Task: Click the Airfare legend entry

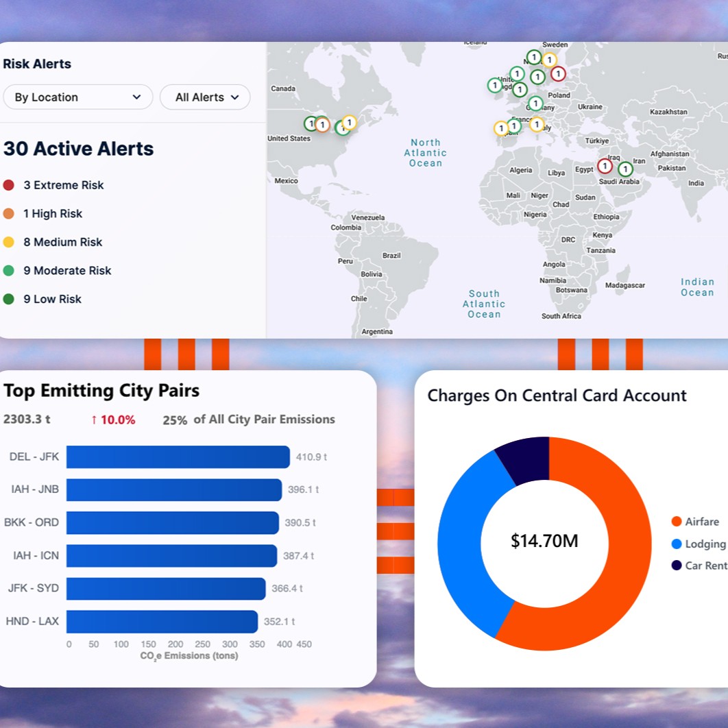Action: 696,522
